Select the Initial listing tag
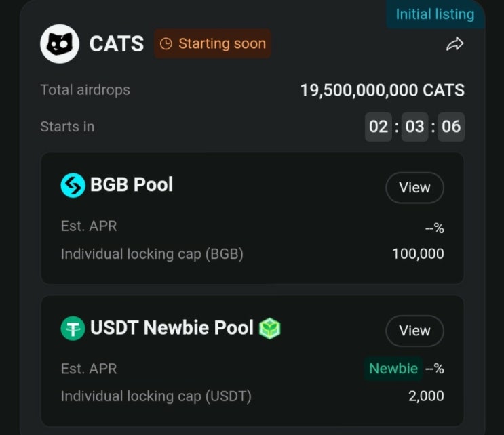This screenshot has height=435, width=504. tap(435, 14)
